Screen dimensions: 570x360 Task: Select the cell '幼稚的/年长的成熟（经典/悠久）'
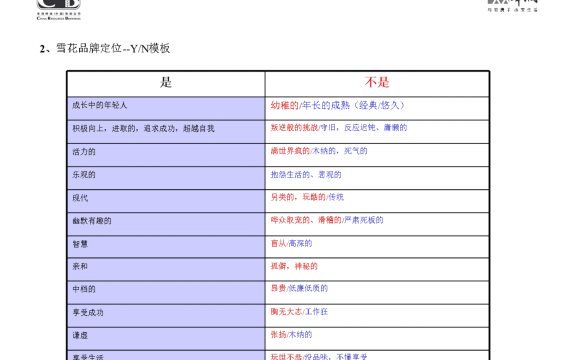pos(377,108)
